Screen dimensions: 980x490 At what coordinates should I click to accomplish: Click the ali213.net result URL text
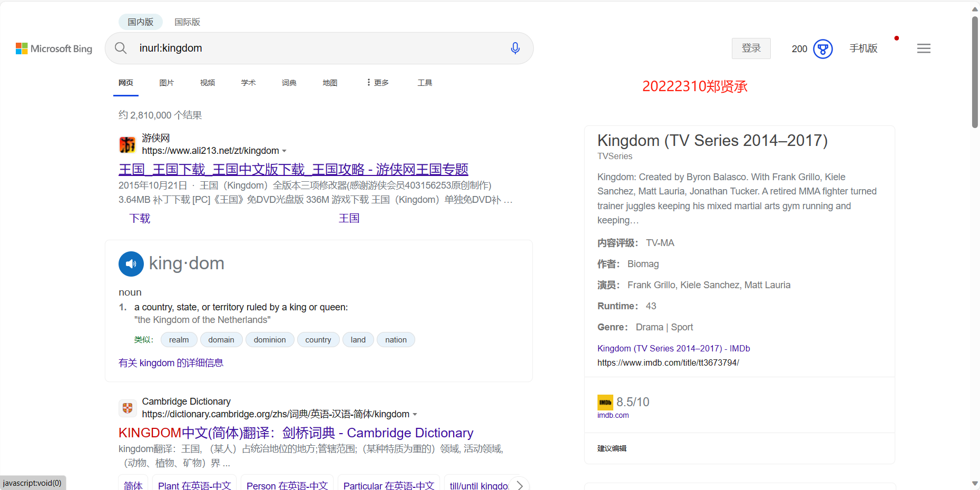click(210, 151)
